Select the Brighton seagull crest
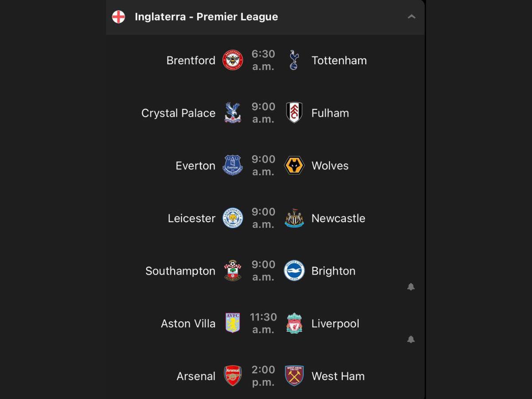This screenshot has height=399, width=532. [x=294, y=271]
